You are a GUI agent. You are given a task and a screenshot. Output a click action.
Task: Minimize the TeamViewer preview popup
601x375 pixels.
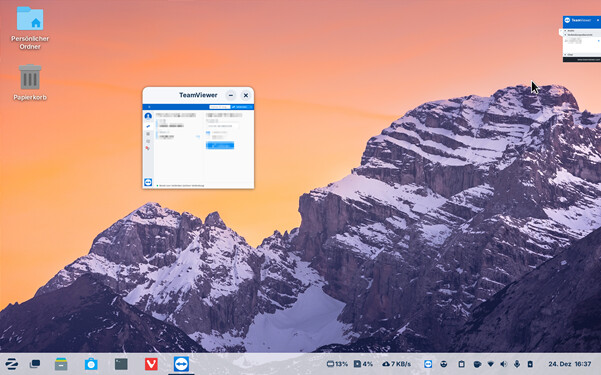point(231,95)
